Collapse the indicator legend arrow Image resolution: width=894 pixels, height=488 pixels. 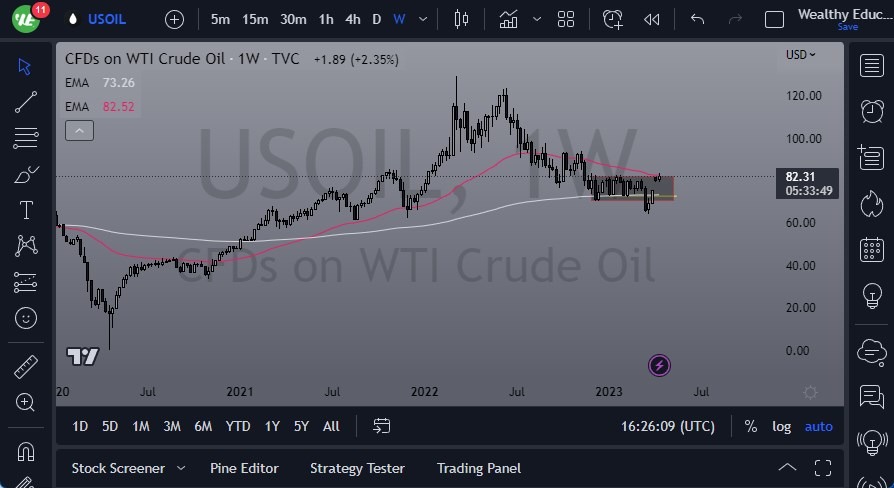click(x=79, y=130)
